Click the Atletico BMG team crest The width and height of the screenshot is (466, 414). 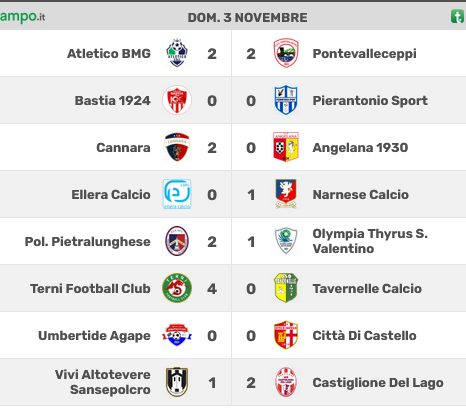177,53
